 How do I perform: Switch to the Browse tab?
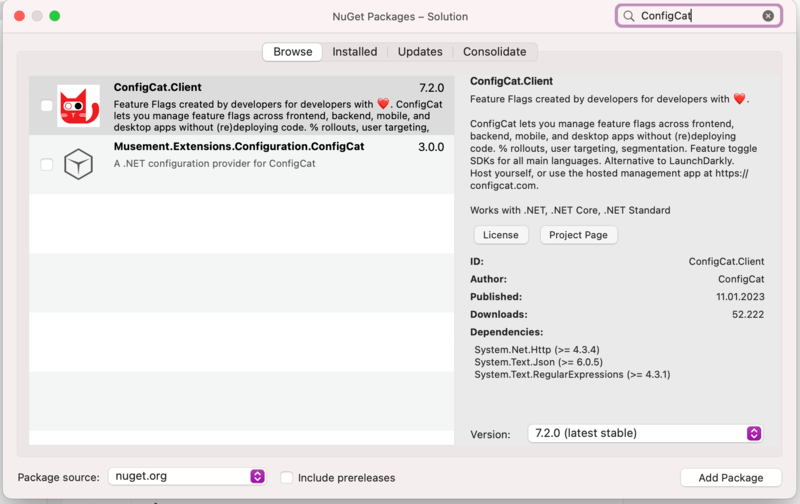tap(292, 52)
